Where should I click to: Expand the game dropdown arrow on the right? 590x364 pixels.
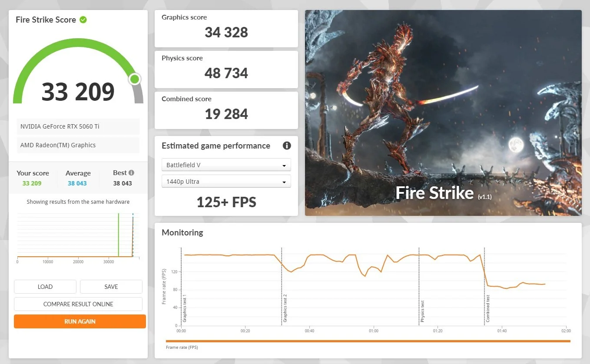coord(285,165)
